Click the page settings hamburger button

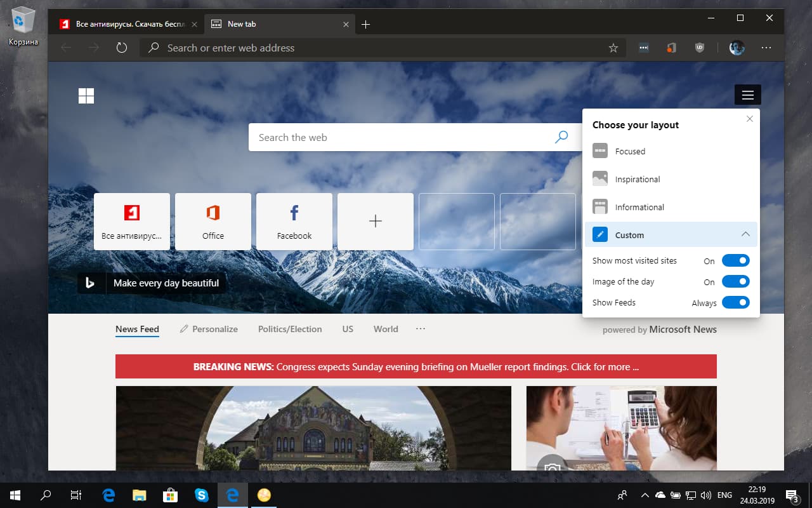pyautogui.click(x=748, y=95)
